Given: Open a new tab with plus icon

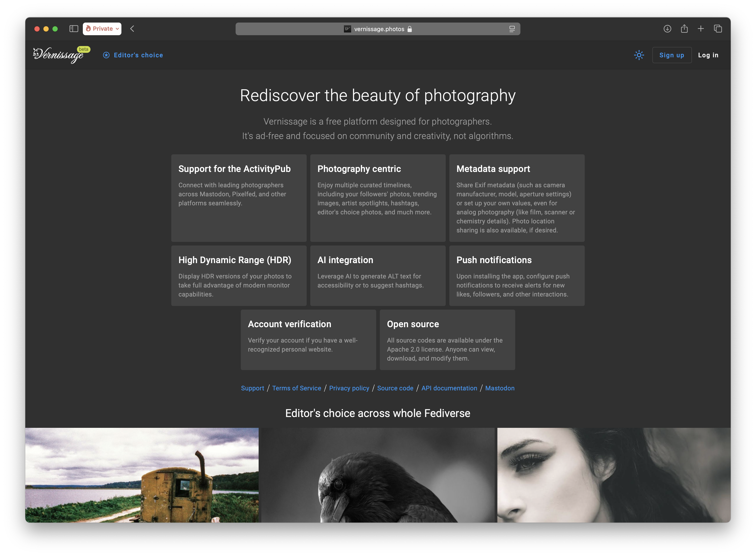Looking at the screenshot, I should [701, 29].
